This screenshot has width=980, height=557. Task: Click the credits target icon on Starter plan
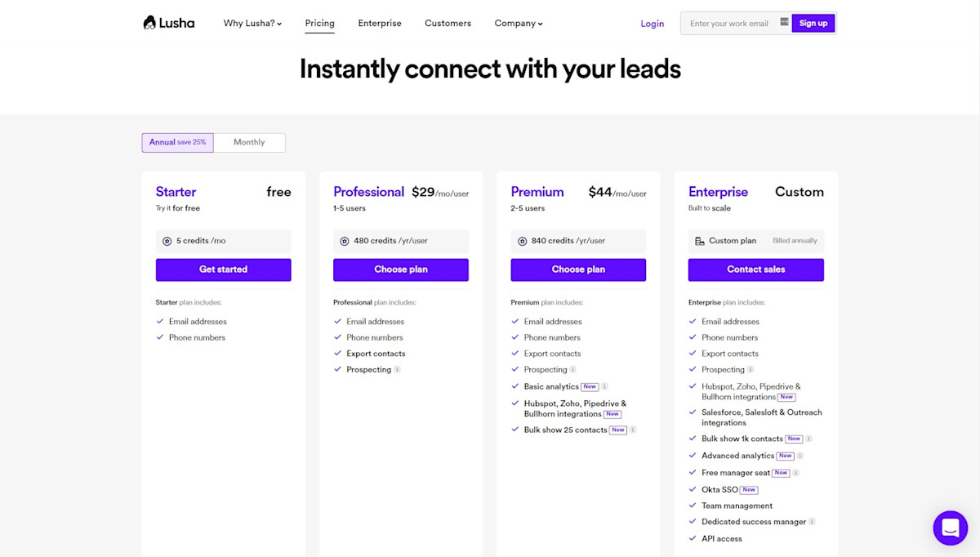[x=167, y=239]
